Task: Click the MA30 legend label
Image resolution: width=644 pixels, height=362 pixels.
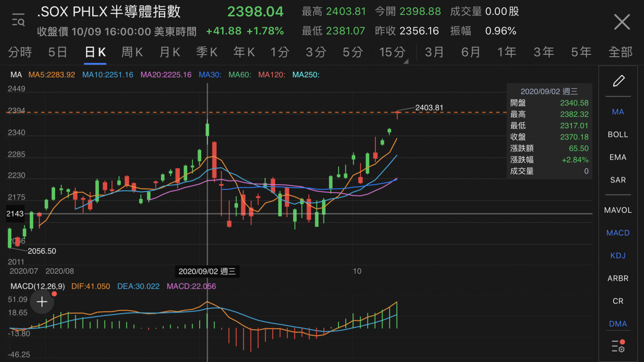Action: (x=210, y=75)
